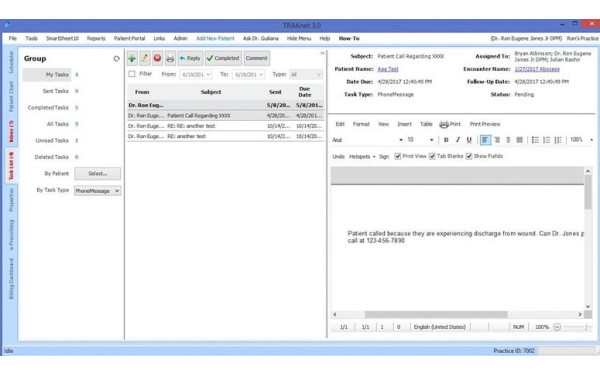Open the 1/27/2017 Abscess encounter link
The width and height of the screenshot is (600, 375).
(x=537, y=69)
